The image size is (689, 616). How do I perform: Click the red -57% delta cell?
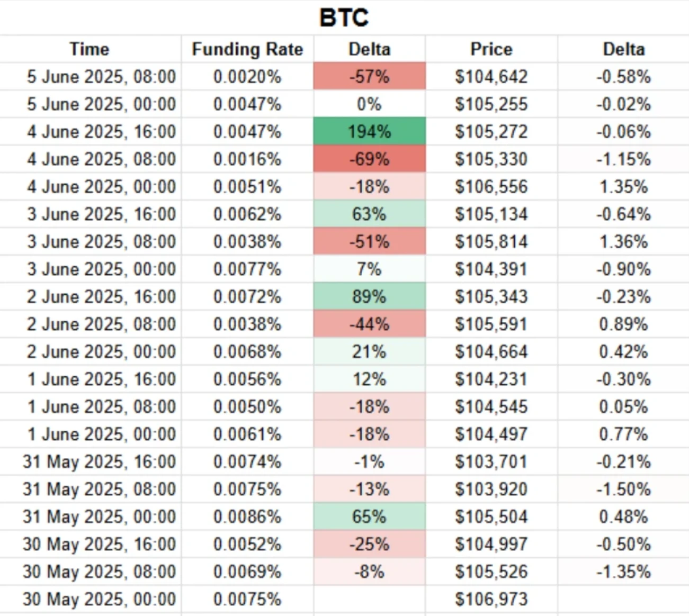click(x=369, y=77)
